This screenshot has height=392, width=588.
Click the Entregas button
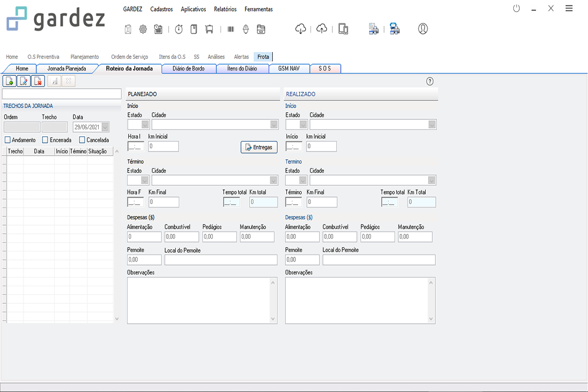[259, 148]
